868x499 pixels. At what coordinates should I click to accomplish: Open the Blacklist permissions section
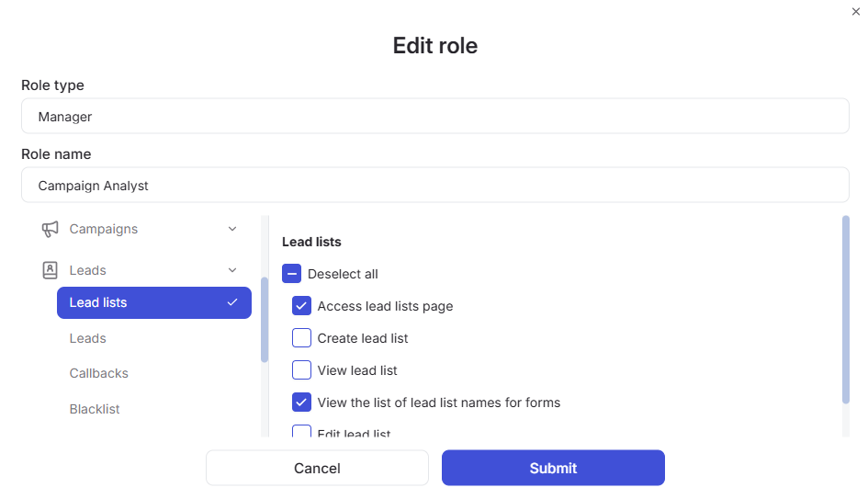[94, 409]
